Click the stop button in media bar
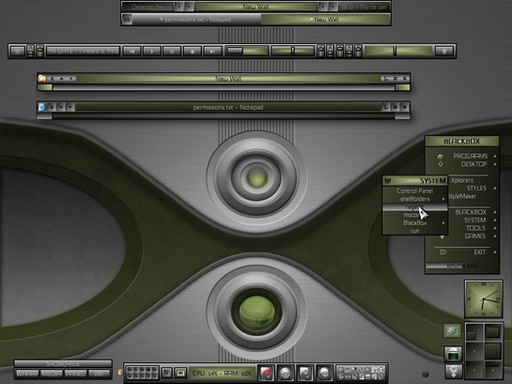Screen dimensions: 512x384 click(192, 51)
